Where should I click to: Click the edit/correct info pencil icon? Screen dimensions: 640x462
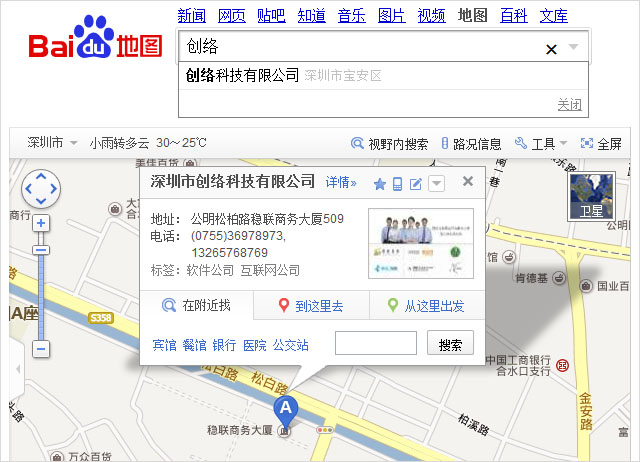point(416,183)
